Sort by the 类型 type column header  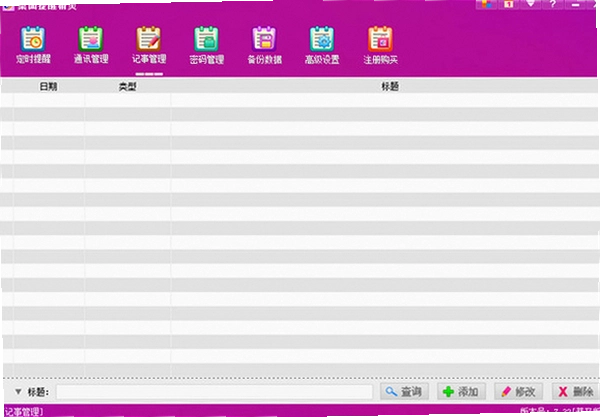coord(127,86)
